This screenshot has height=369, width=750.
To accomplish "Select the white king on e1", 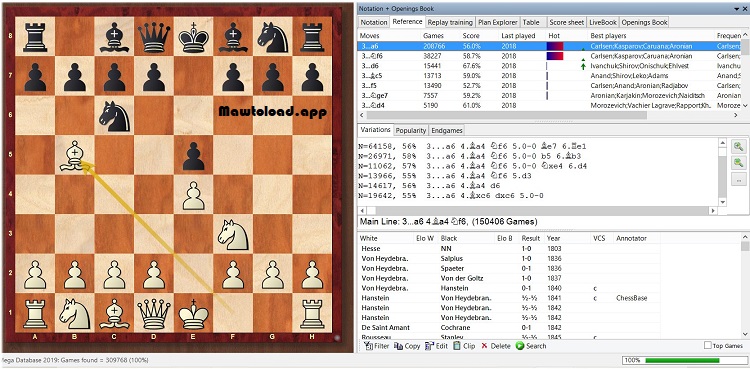I will [x=193, y=313].
